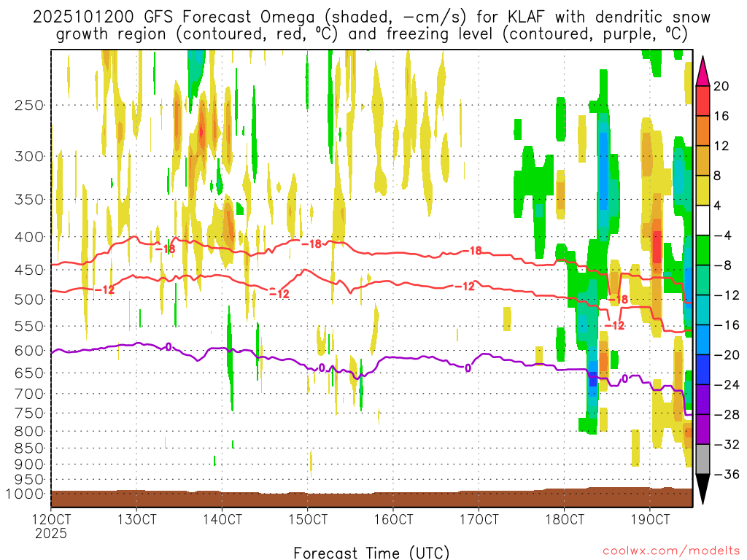Click the chart title line starting '2025101200 GFS Forecast Omega'
The width and height of the screenshot is (747, 560).
(x=371, y=17)
